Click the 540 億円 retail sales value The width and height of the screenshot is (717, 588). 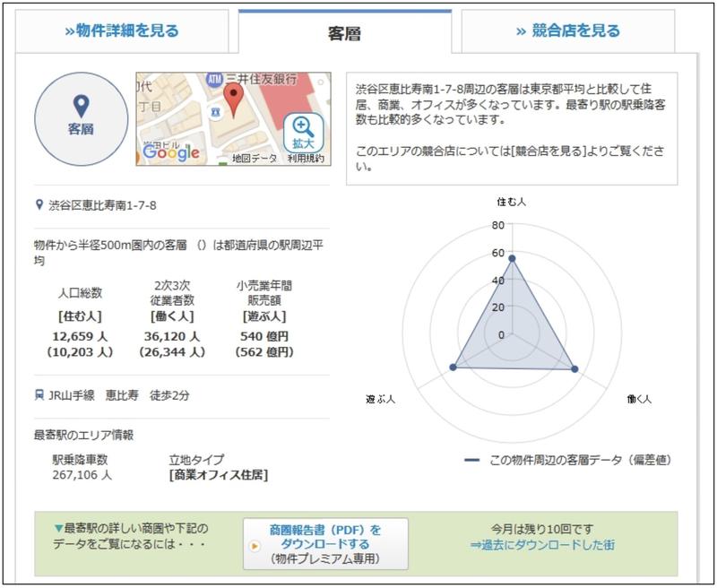tap(264, 336)
